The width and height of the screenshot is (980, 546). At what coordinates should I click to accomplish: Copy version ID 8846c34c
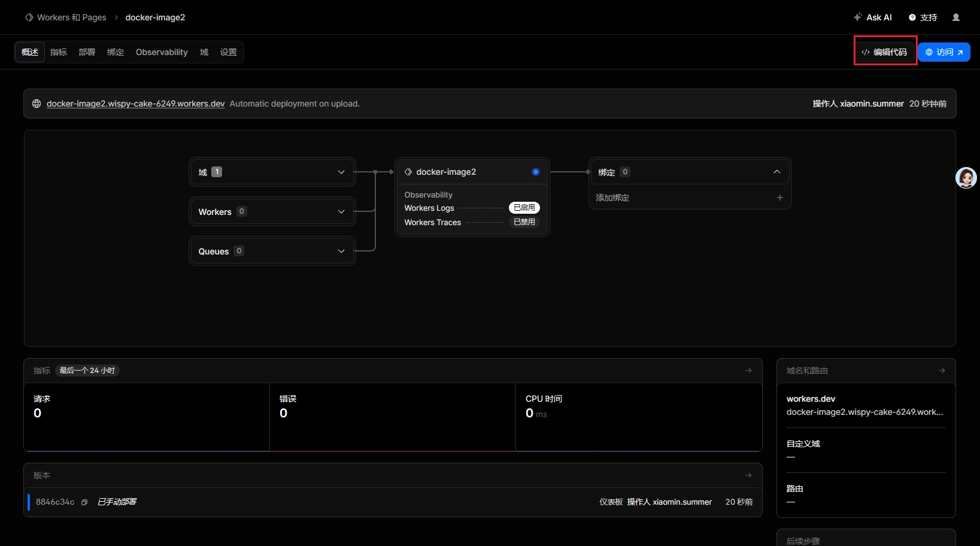click(x=84, y=502)
